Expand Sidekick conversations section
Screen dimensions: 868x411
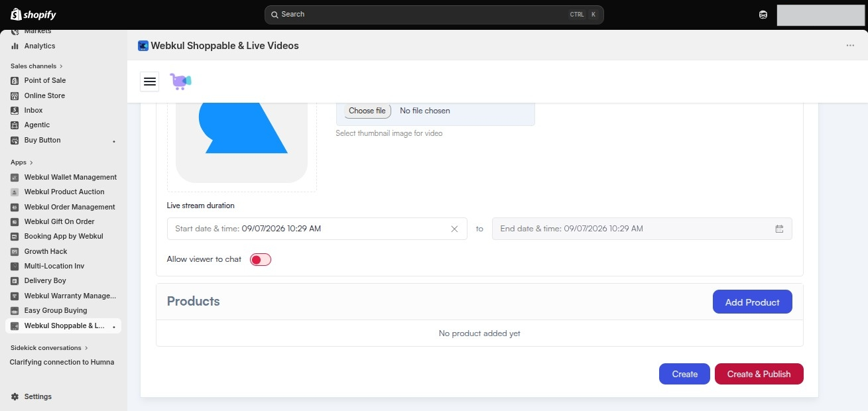coord(49,348)
